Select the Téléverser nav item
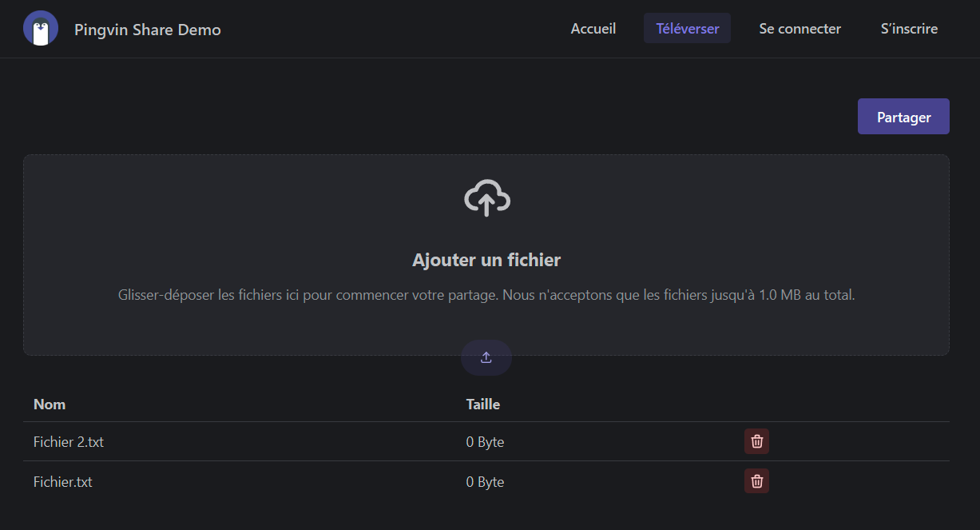980x530 pixels. pos(687,29)
